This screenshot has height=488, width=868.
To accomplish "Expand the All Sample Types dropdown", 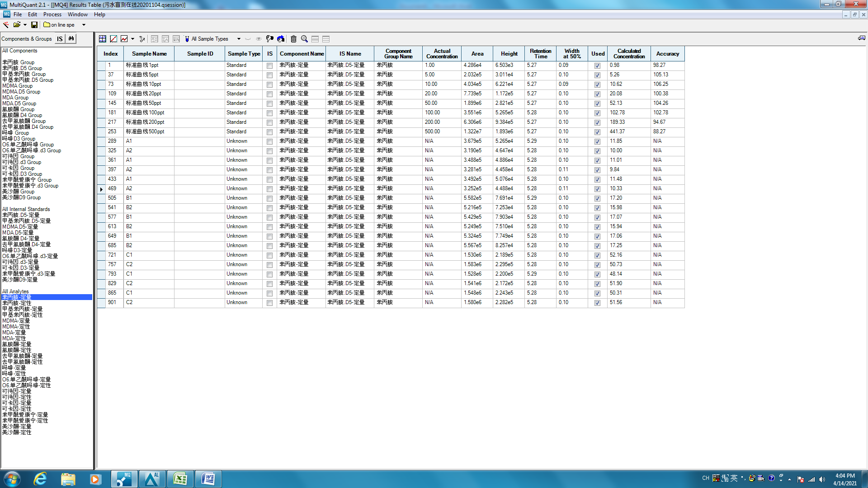I will 239,39.
